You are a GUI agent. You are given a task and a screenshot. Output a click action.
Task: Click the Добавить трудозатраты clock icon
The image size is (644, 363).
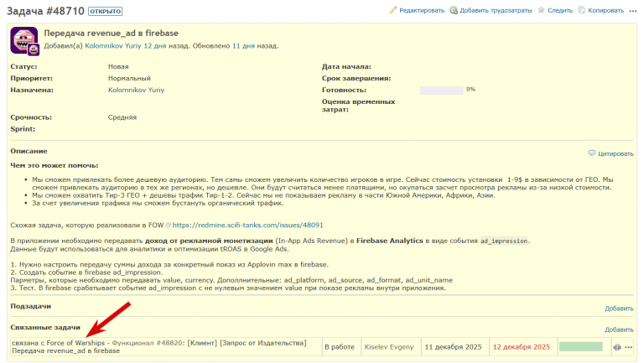click(454, 10)
